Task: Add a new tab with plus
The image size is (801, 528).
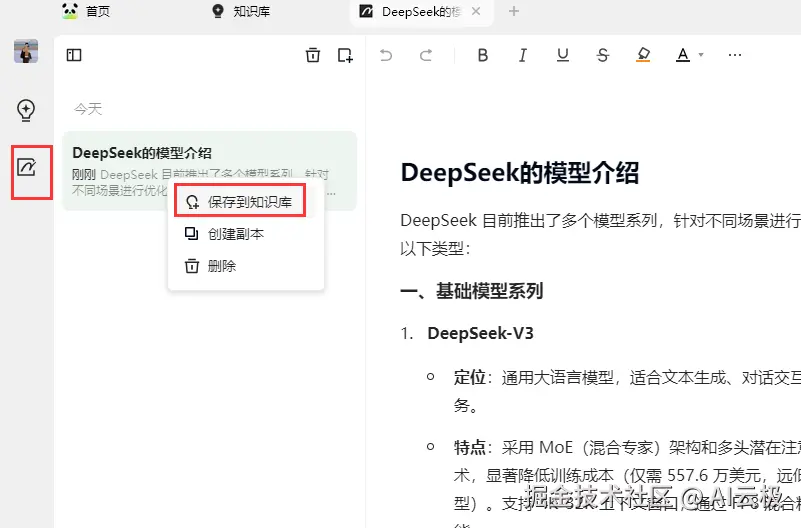Action: point(514,11)
